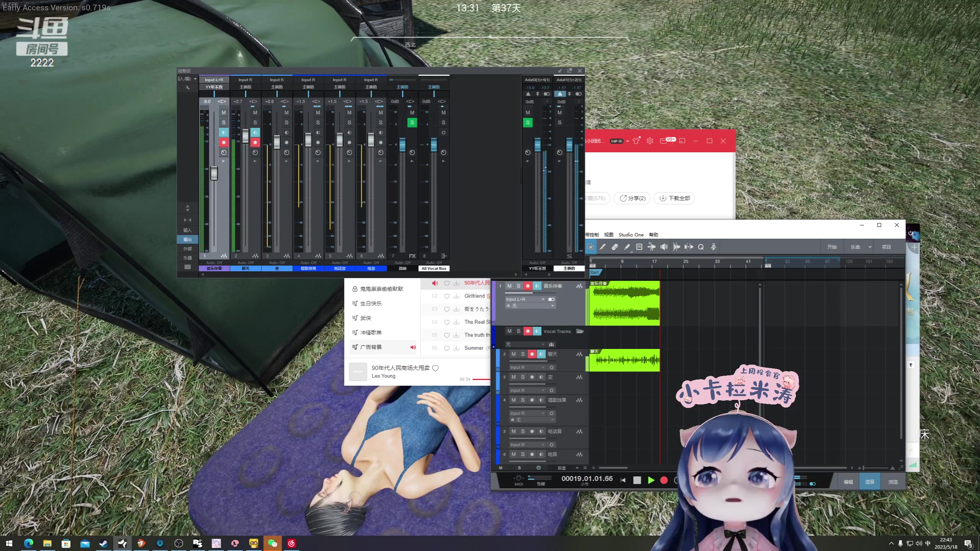Toggle solo on mixer channel 7 混响
The width and height of the screenshot is (980, 551).
pyautogui.click(x=412, y=122)
